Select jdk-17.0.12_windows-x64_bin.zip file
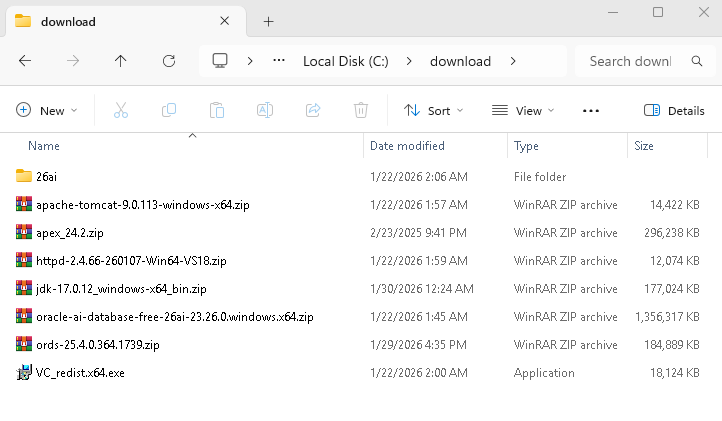 point(121,289)
